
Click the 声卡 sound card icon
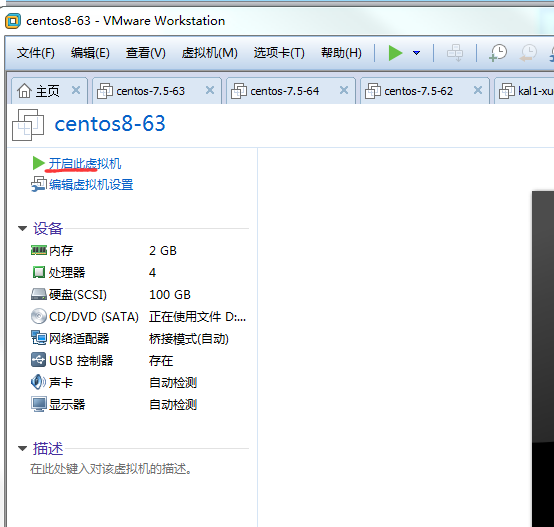[x=39, y=382]
